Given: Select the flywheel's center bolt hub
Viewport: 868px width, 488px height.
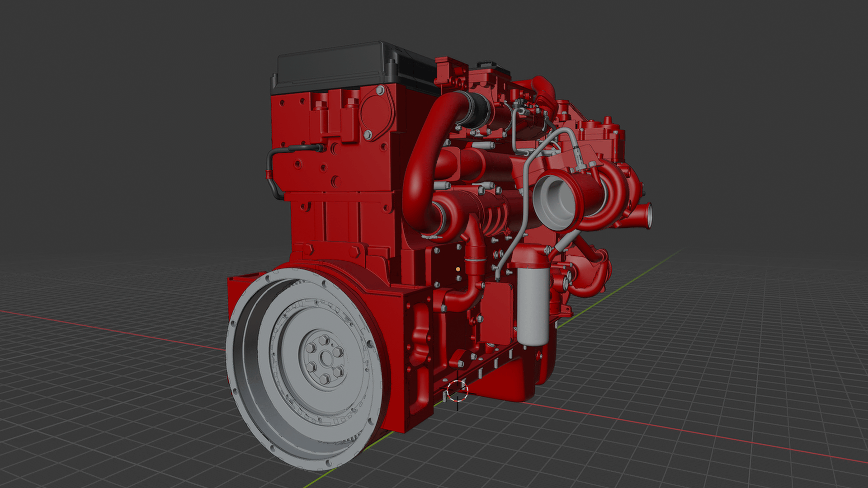Looking at the screenshot, I should pos(325,359).
